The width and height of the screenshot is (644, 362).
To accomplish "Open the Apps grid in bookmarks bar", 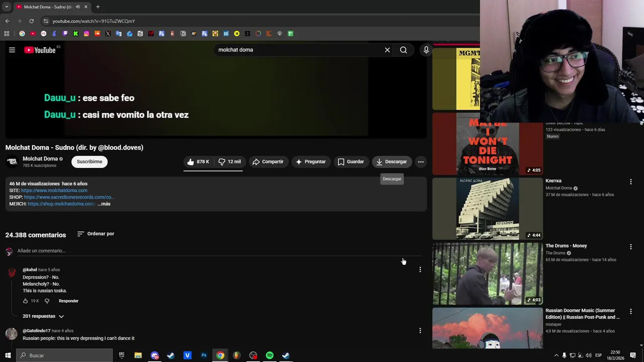I will point(7,34).
